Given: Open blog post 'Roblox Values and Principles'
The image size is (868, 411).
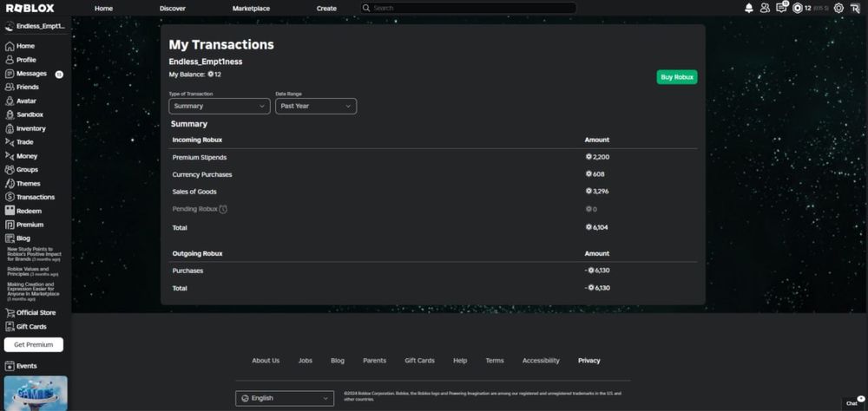Looking at the screenshot, I should [x=33, y=271].
